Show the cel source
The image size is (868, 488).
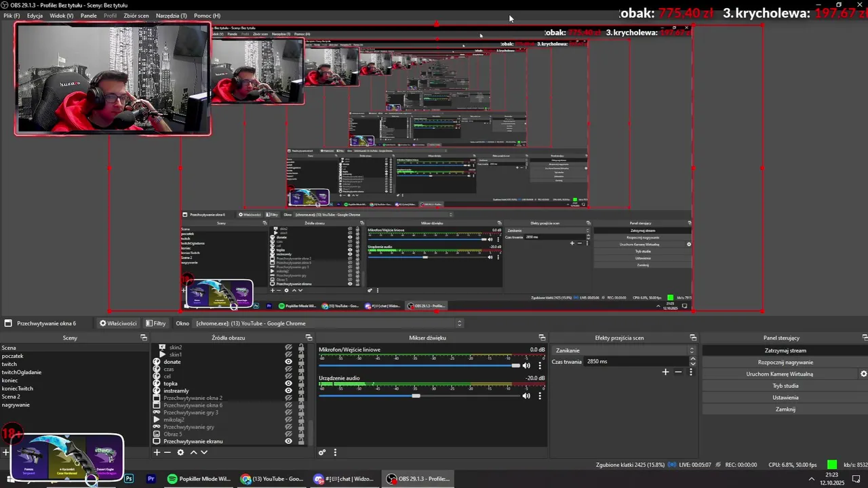[288, 376]
